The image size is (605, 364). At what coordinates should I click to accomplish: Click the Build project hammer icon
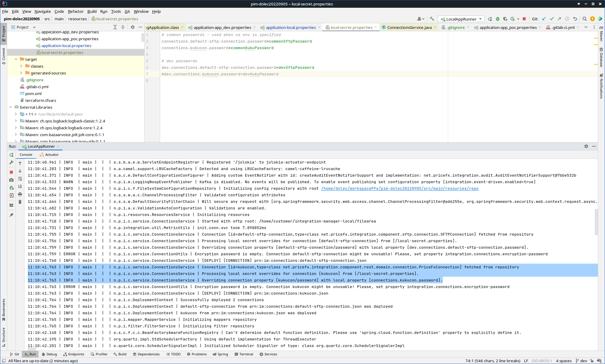432,19
